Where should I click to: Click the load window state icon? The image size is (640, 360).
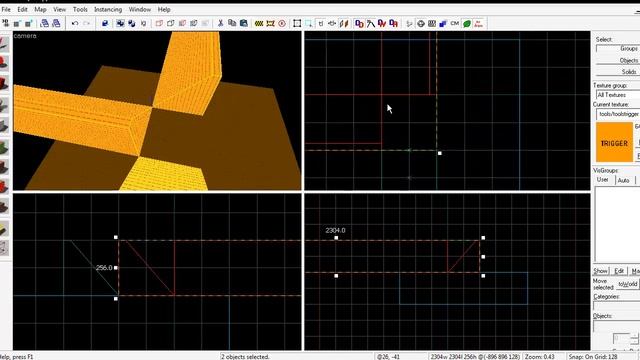tap(44, 23)
